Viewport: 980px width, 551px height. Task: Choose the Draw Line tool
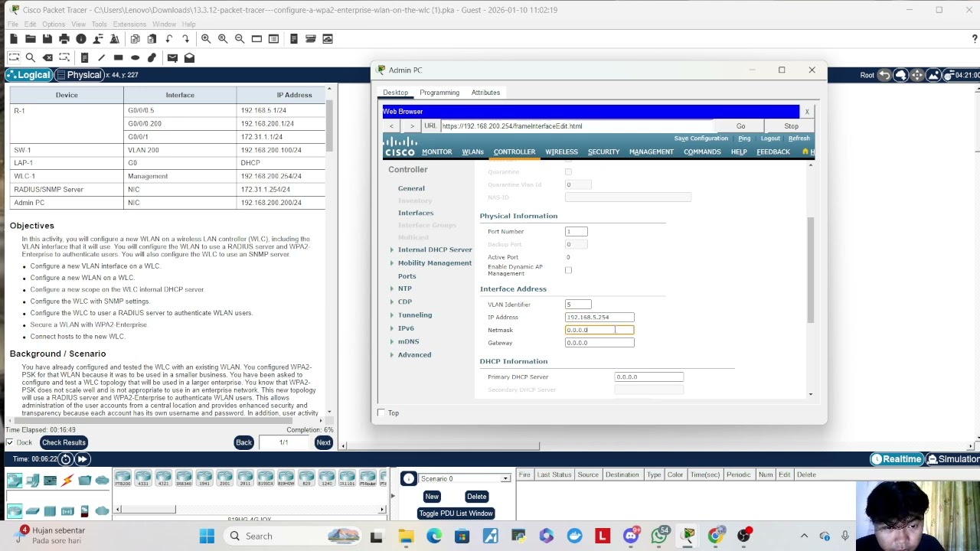[x=101, y=57]
